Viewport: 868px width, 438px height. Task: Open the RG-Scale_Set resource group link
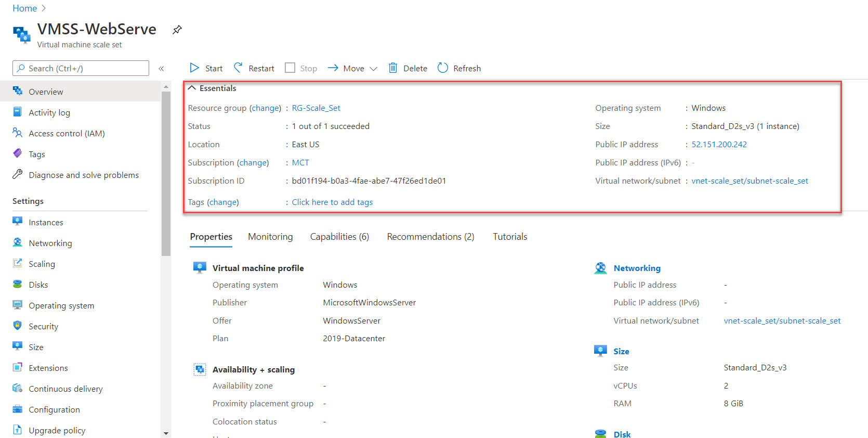(x=316, y=108)
